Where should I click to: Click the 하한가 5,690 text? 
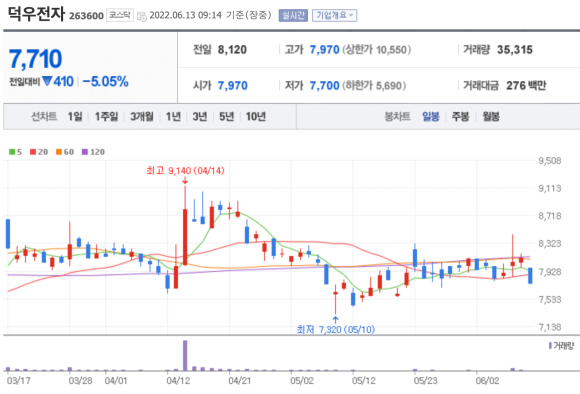[x=374, y=86]
